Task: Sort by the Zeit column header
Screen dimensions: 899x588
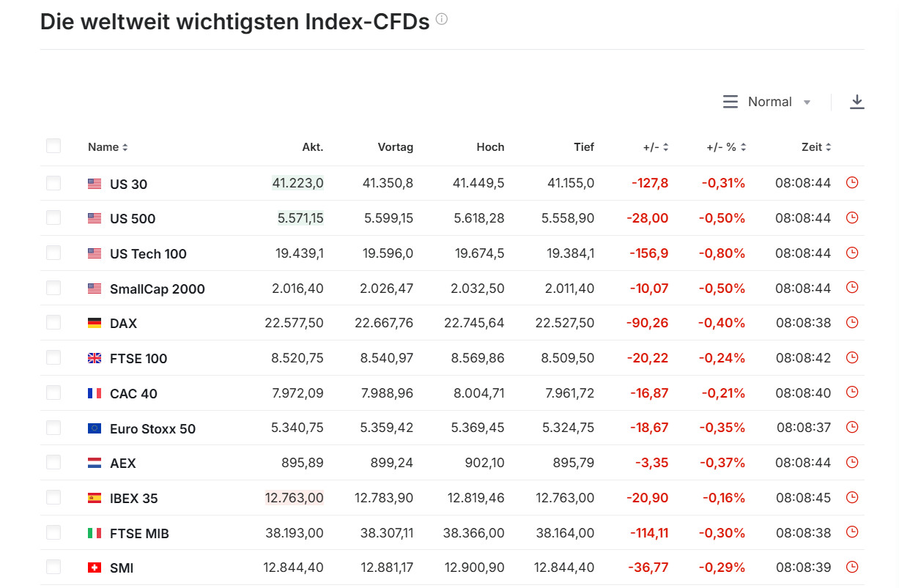Action: coord(816,147)
